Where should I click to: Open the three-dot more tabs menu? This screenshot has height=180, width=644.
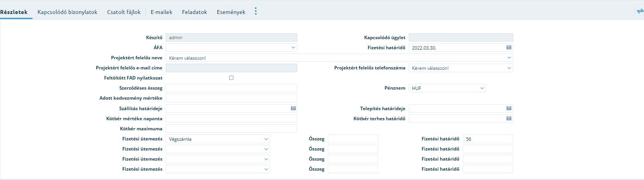(256, 11)
